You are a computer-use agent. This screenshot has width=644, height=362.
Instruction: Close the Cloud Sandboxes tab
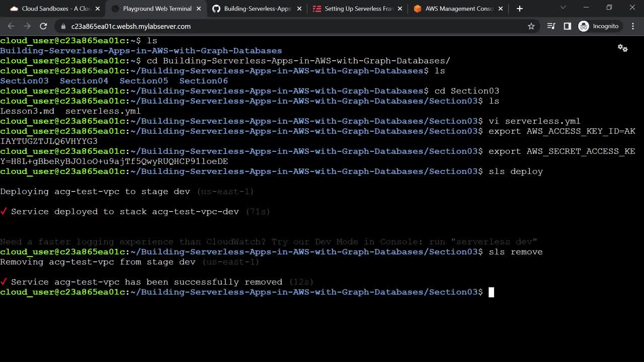click(x=98, y=9)
